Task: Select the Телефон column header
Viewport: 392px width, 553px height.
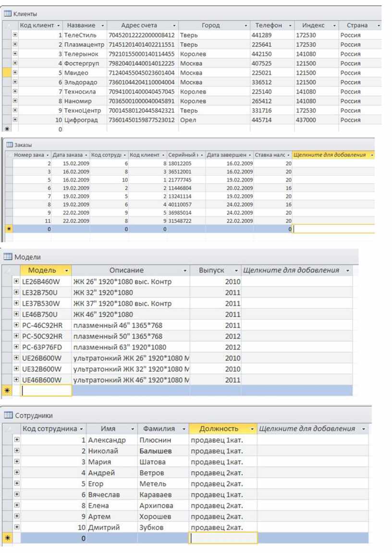Action: click(272, 25)
